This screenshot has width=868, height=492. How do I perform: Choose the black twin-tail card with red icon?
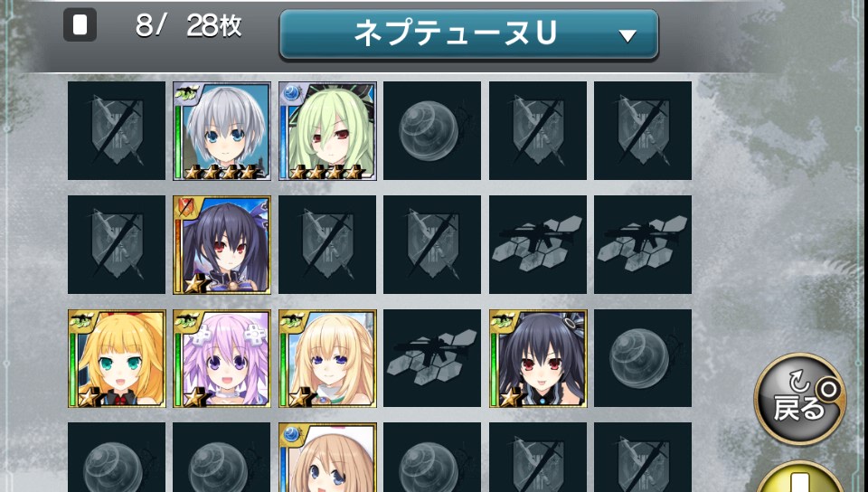(222, 244)
